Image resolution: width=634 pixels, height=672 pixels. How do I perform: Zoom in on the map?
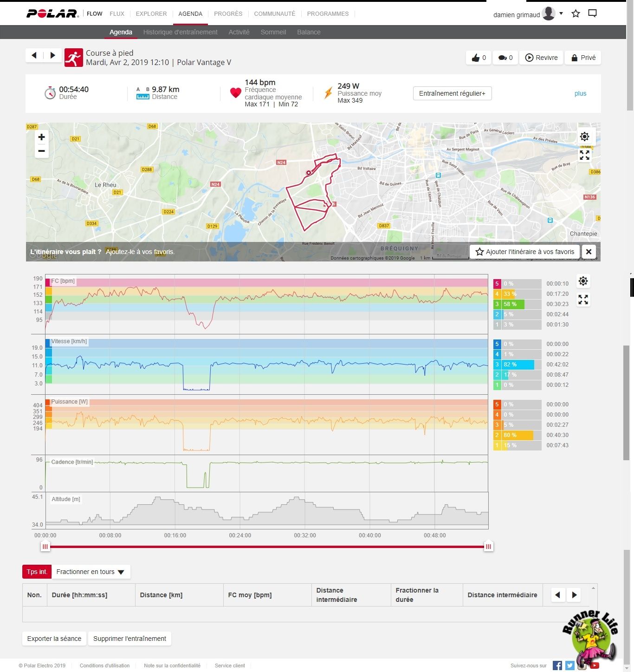coord(42,137)
